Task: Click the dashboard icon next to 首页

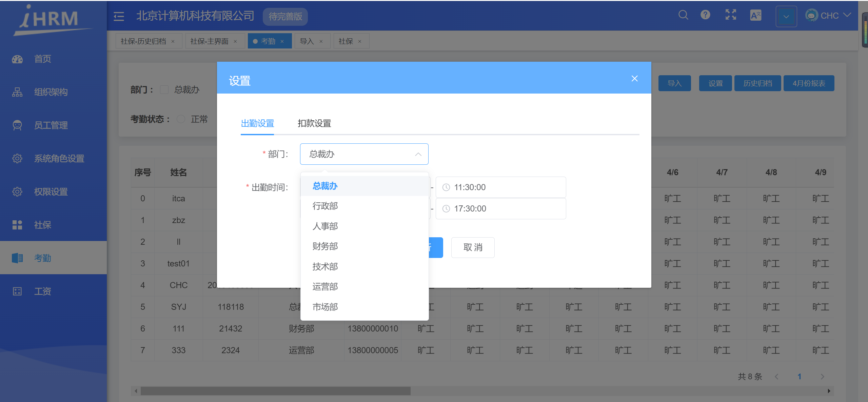Action: pos(17,59)
